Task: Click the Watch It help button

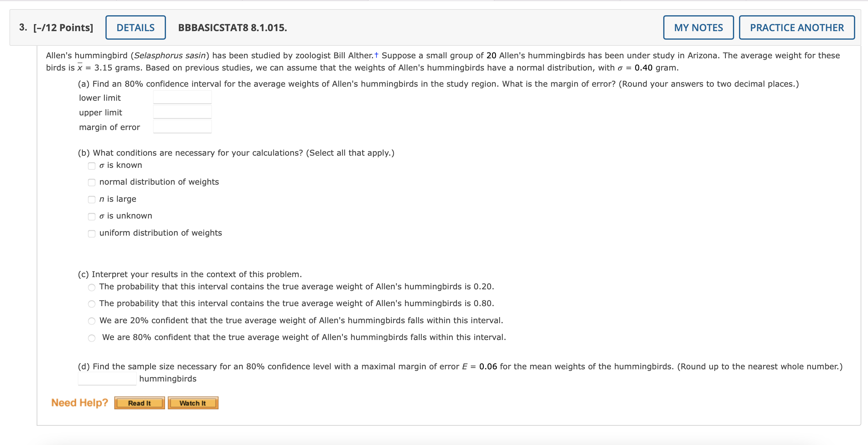Action: pos(193,403)
